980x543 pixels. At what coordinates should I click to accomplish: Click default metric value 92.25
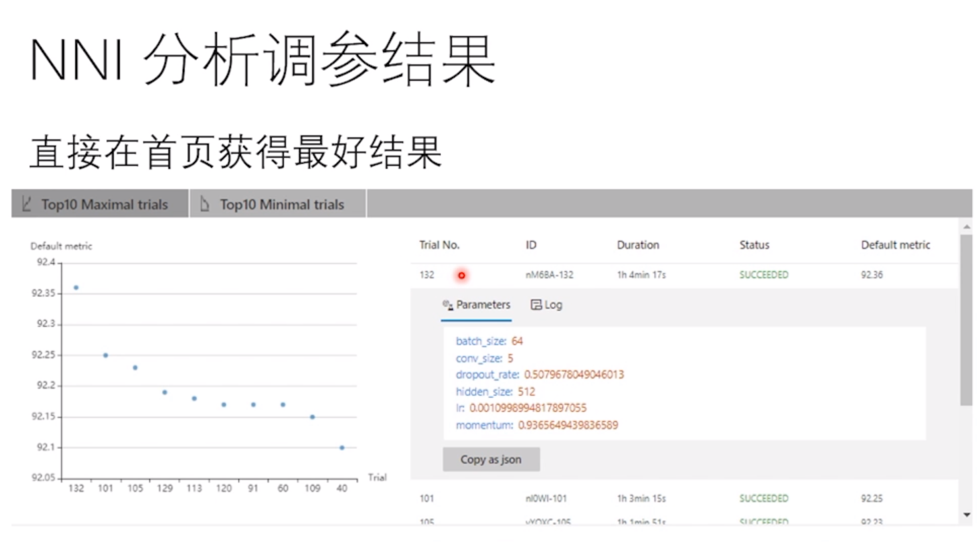pos(872,499)
